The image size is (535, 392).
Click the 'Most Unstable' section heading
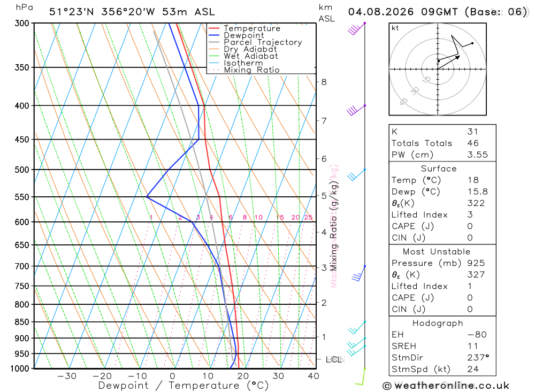tap(437, 252)
